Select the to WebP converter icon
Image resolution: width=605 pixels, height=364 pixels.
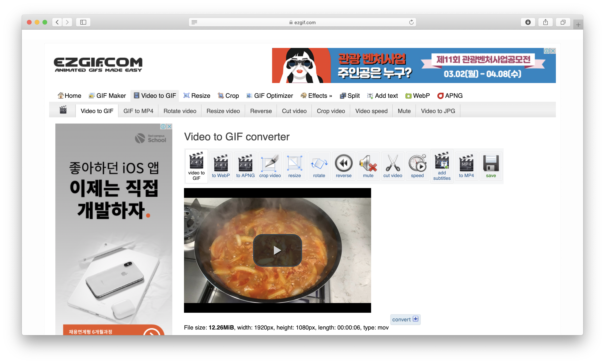(221, 166)
